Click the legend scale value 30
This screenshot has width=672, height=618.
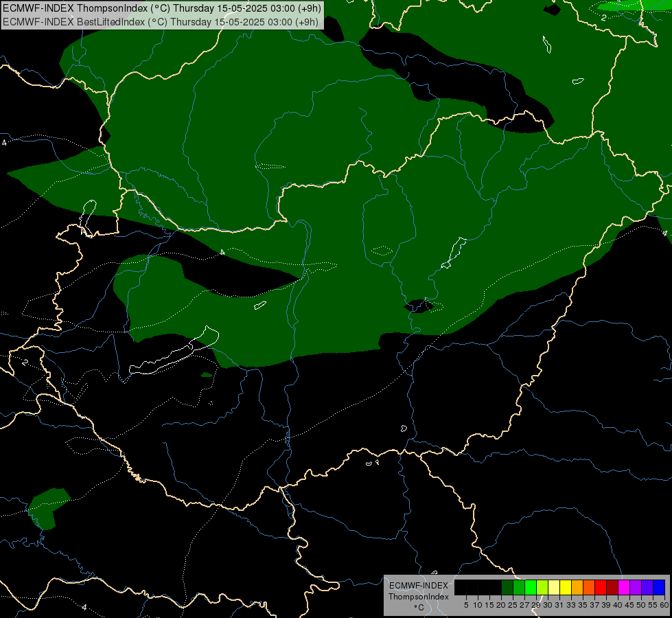548,605
